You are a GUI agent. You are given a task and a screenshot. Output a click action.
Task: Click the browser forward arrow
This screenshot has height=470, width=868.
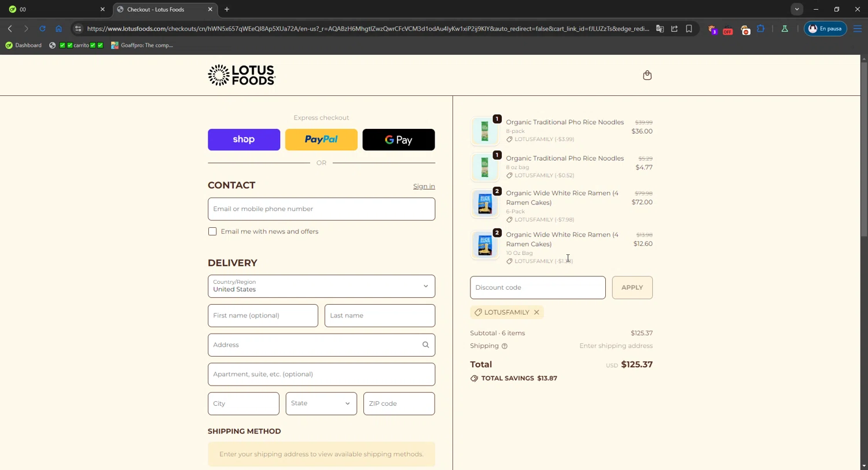point(26,28)
